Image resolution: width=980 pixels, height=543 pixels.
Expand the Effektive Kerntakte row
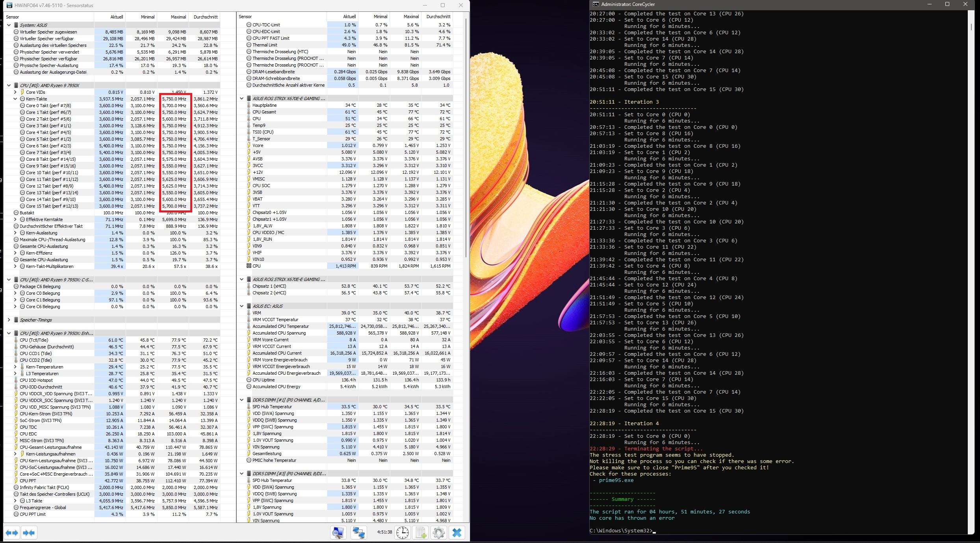coord(15,219)
